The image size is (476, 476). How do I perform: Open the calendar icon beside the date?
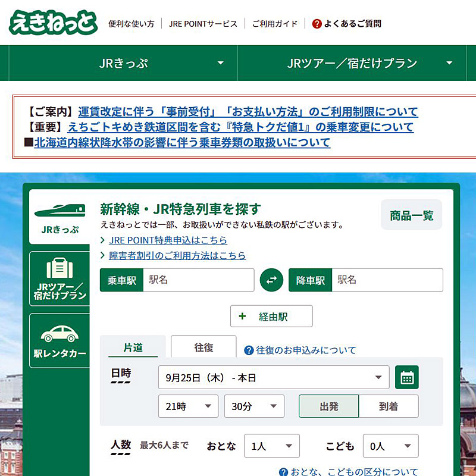coord(406,377)
